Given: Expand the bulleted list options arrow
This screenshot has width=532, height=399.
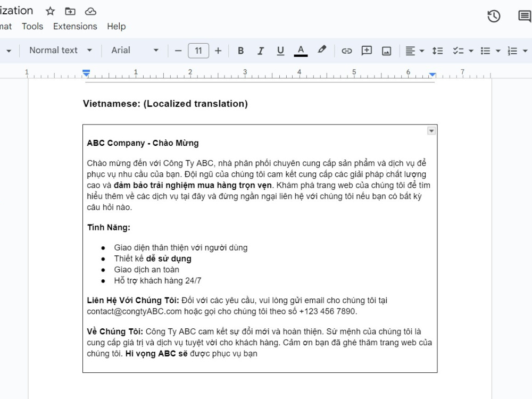Looking at the screenshot, I should coord(498,51).
